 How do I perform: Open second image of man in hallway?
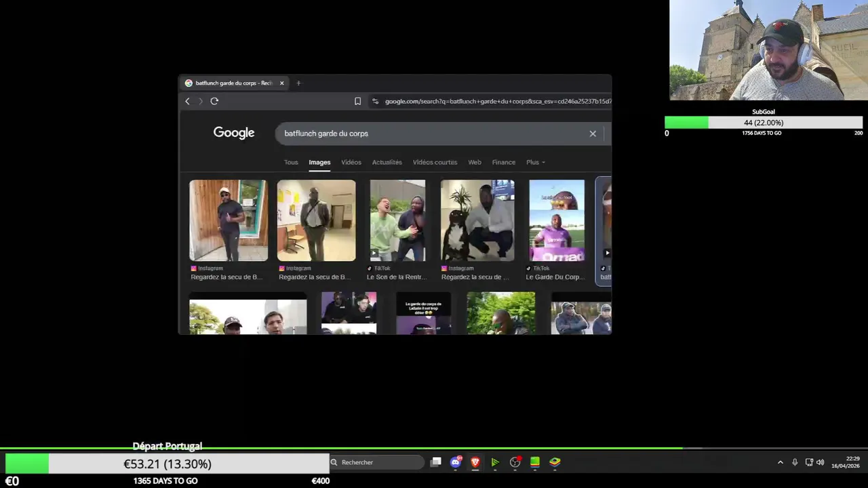pyautogui.click(x=316, y=220)
